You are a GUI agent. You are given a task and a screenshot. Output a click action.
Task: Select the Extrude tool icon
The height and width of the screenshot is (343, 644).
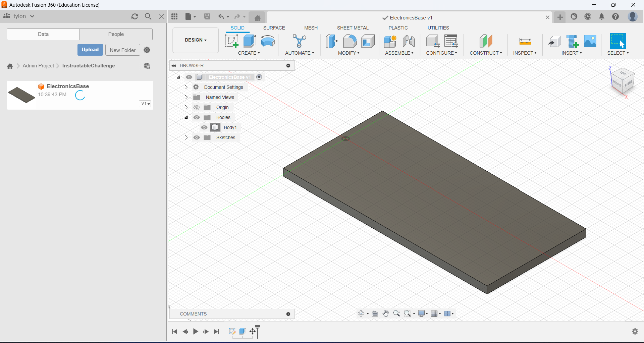250,41
